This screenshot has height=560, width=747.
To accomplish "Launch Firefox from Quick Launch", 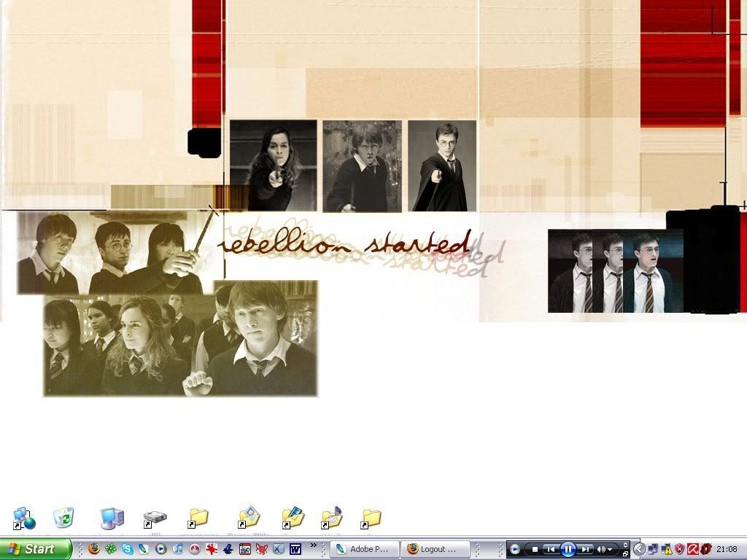I will (x=94, y=549).
